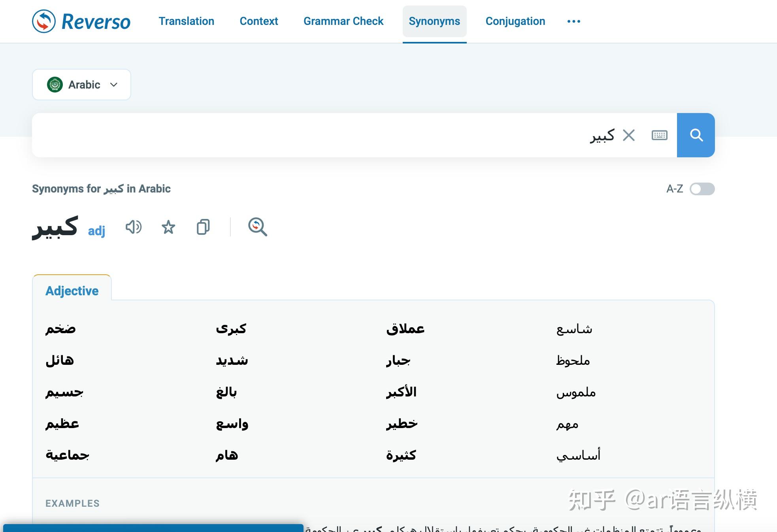Clear the search field with the X icon
The width and height of the screenshot is (777, 532).
628,135
